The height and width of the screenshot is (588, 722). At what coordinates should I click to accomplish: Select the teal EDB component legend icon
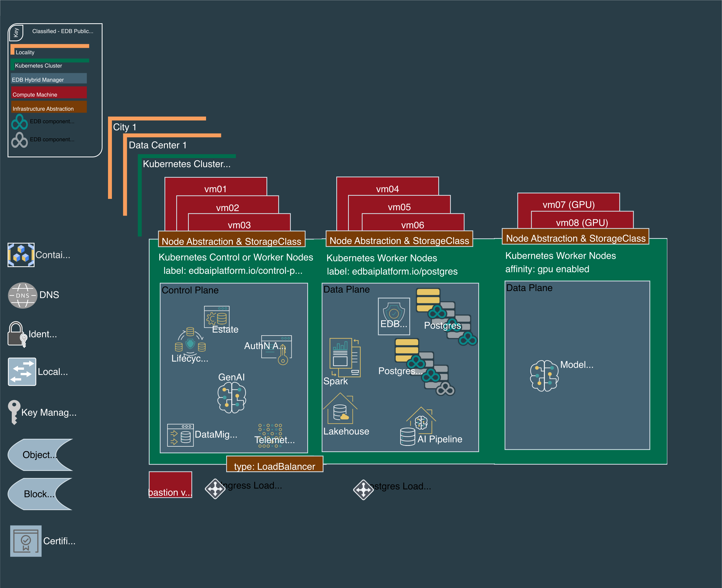click(19, 122)
